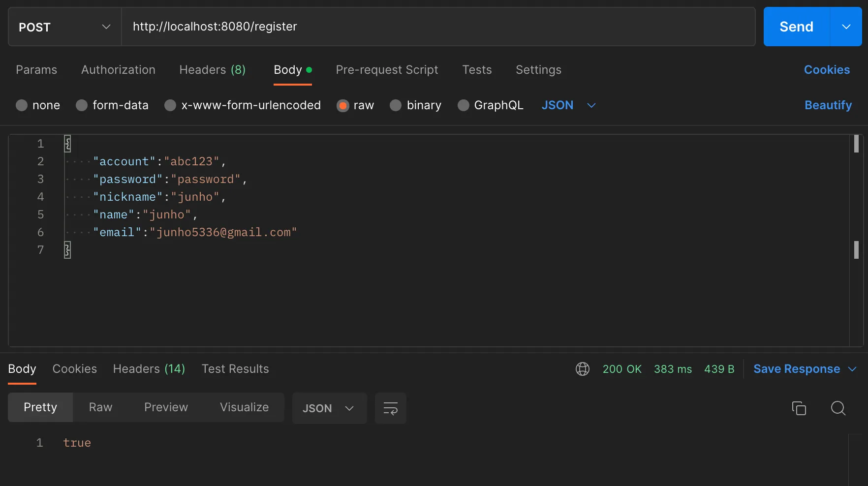
Task: Click the request URL input field
Action: pos(438,27)
